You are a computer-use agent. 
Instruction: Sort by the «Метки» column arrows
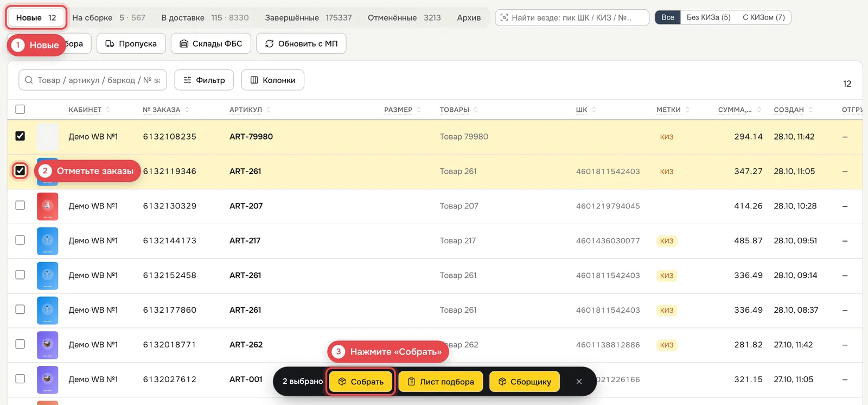[x=687, y=110]
